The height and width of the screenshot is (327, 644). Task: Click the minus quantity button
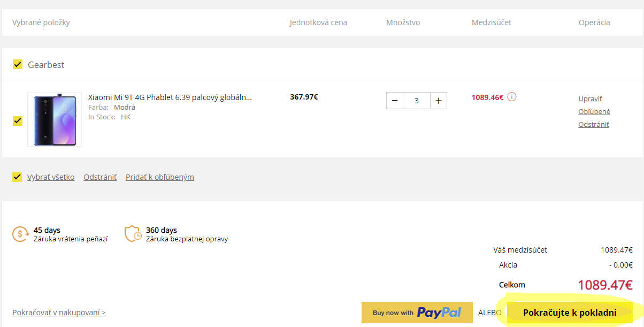395,101
